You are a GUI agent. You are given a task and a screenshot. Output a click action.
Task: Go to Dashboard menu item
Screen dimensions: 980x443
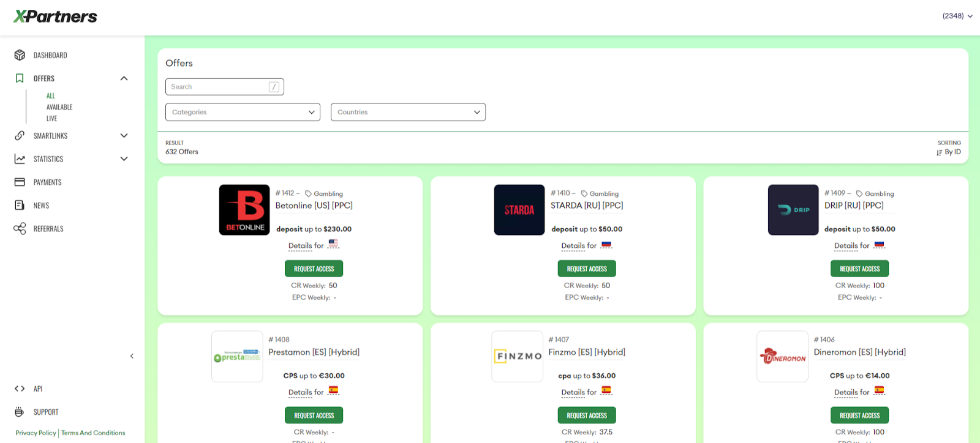click(x=50, y=56)
